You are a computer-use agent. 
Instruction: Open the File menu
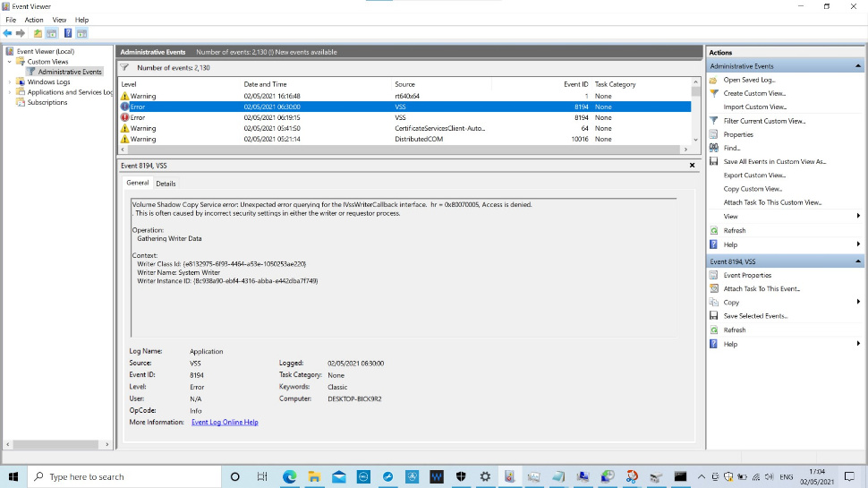(11, 20)
